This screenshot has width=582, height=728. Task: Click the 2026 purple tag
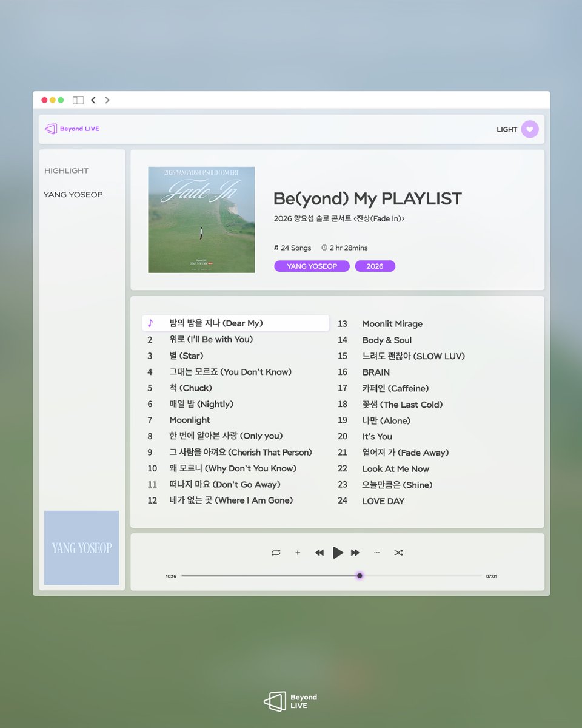[x=375, y=266]
